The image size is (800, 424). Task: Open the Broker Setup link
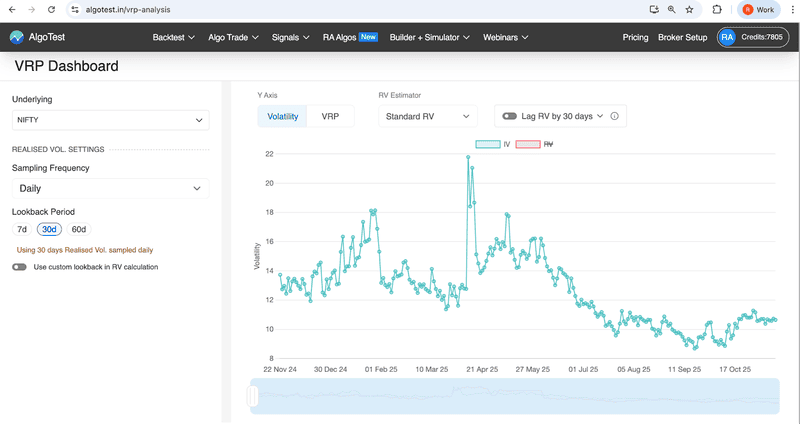(x=682, y=37)
